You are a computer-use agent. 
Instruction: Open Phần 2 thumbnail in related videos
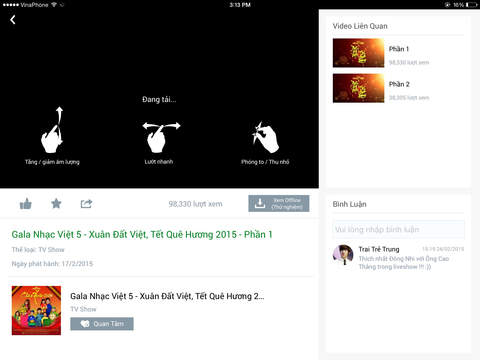358,88
